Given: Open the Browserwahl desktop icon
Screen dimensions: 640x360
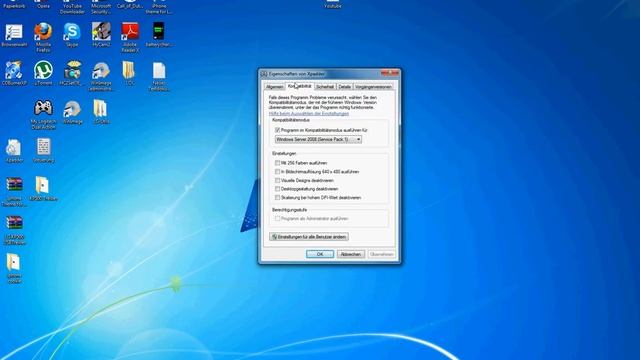Looking at the screenshot, I should click(14, 35).
